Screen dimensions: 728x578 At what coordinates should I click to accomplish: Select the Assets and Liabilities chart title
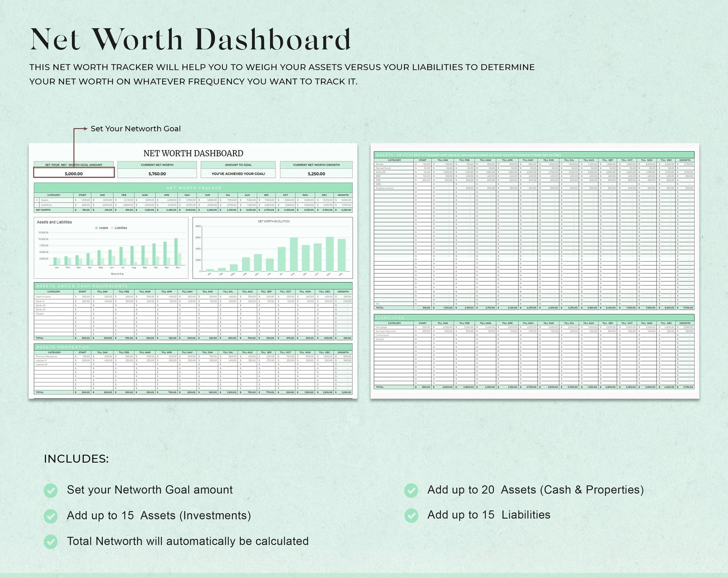54,222
